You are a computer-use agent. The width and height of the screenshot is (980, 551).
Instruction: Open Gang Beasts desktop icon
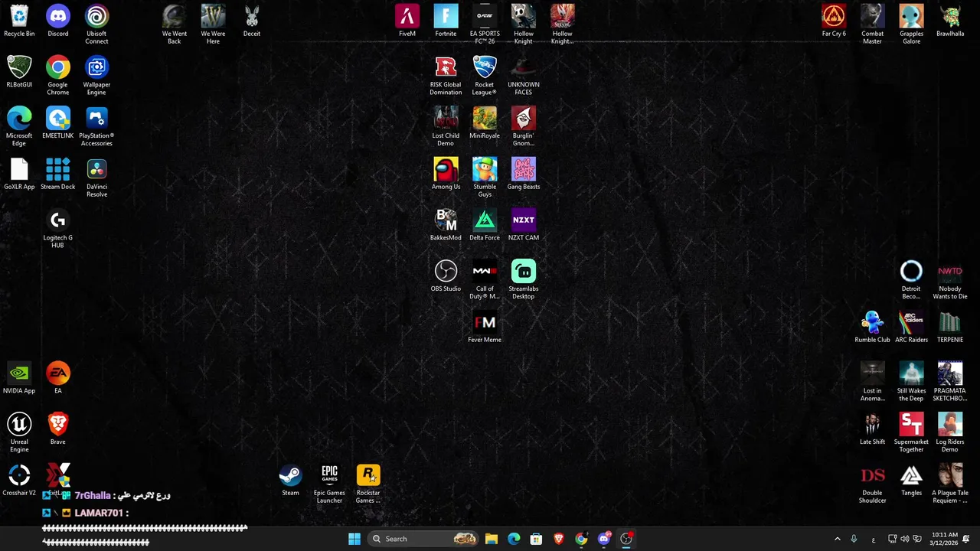click(524, 174)
